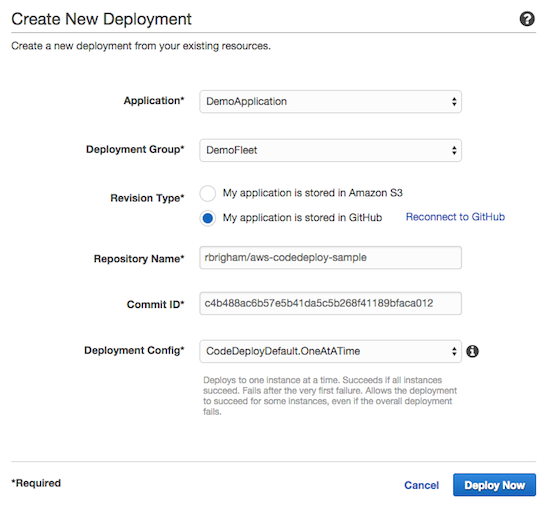This screenshot has height=510, width=549.
Task: Focus the Commit ID input field
Action: coord(330,303)
